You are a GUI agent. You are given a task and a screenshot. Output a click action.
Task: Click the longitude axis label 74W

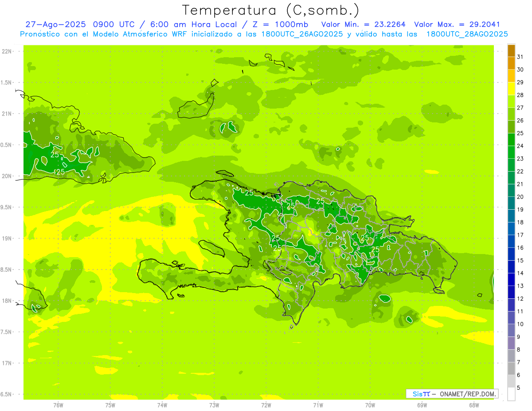[x=162, y=405]
